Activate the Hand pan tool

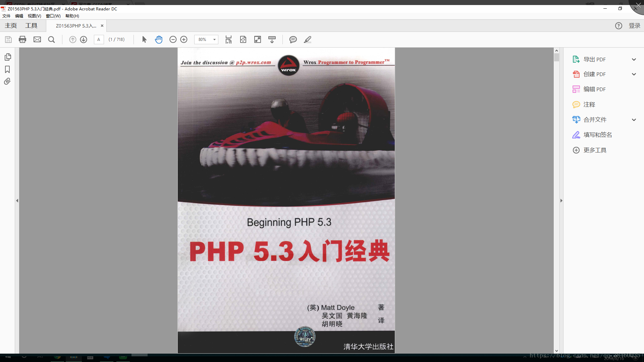(159, 40)
